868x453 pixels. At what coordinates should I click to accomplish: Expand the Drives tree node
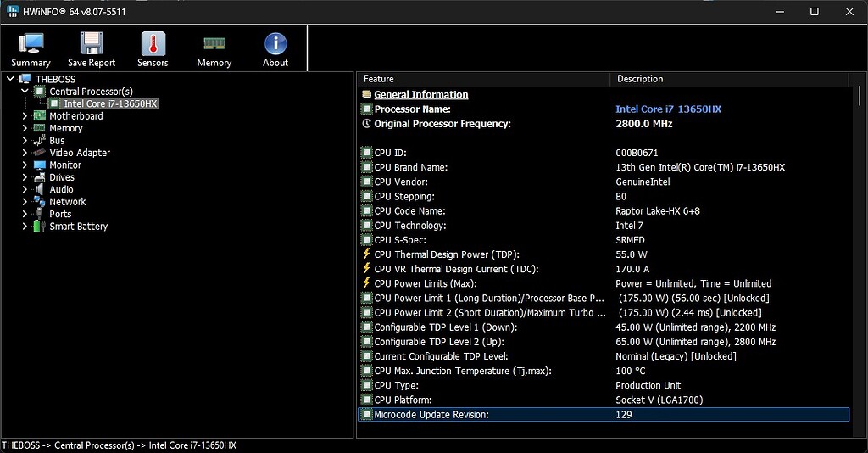pos(25,177)
